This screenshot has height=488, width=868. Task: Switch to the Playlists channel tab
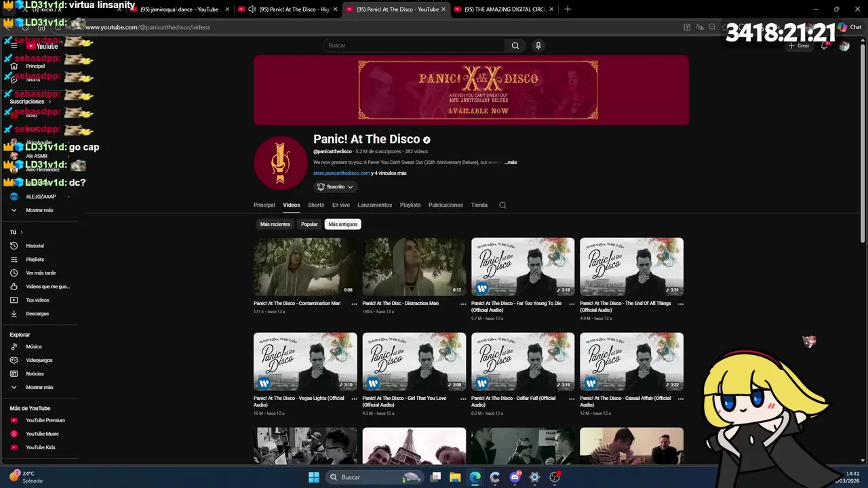tap(410, 205)
